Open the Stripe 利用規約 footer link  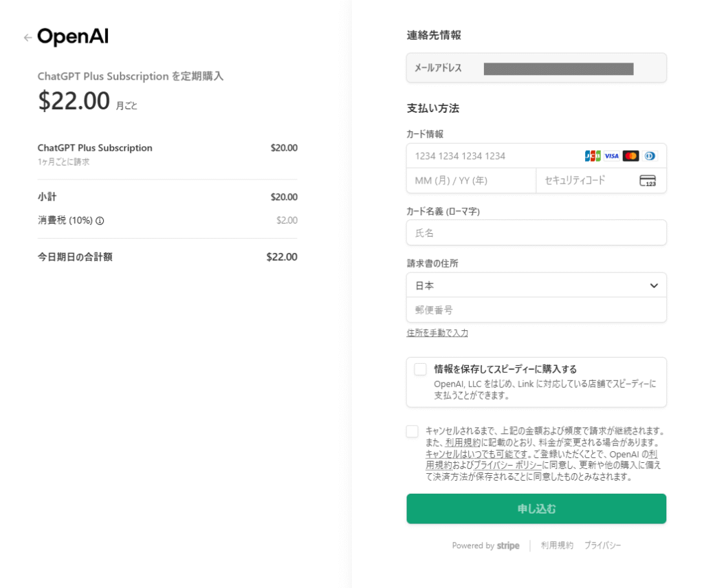(557, 545)
